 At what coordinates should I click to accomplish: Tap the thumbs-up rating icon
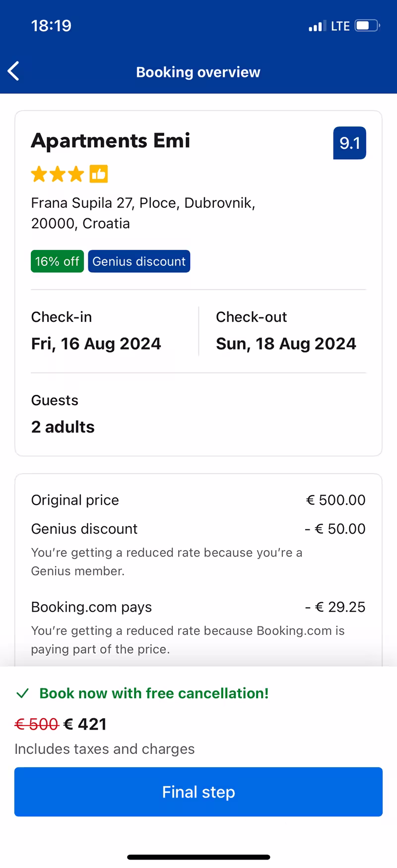(x=98, y=174)
